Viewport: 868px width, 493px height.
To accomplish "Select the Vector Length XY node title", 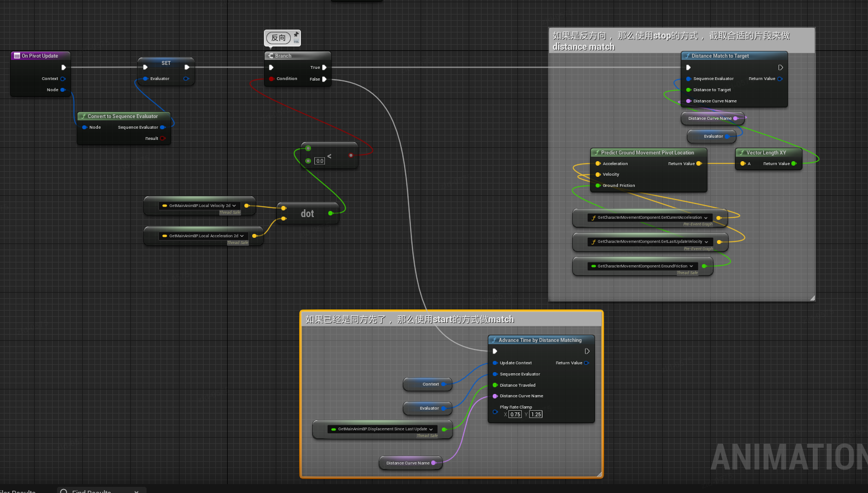I will click(x=766, y=153).
